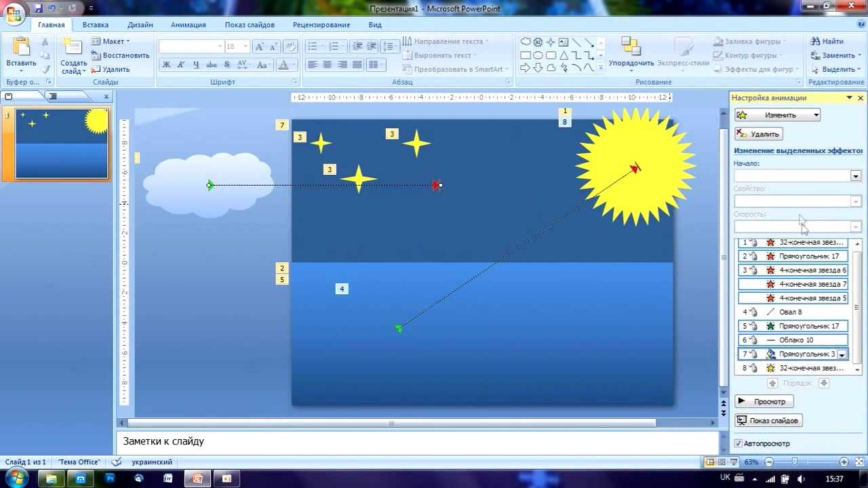Click Delete (Удалить) slide
868x488 pixels.
(x=111, y=69)
